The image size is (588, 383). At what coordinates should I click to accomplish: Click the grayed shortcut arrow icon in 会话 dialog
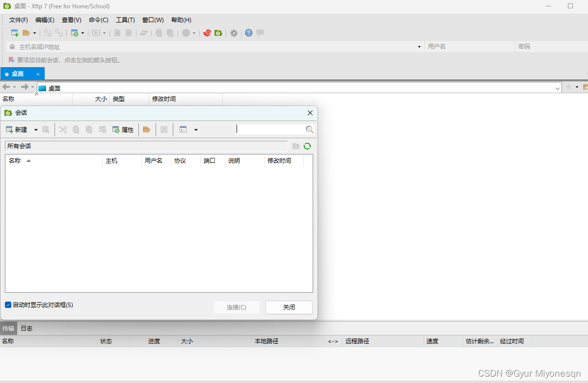tap(164, 129)
